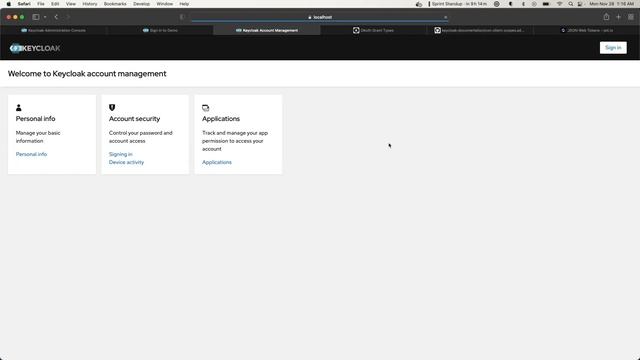Open the Window menu
Image resolution: width=640 pixels, height=360 pixels.
[165, 4]
